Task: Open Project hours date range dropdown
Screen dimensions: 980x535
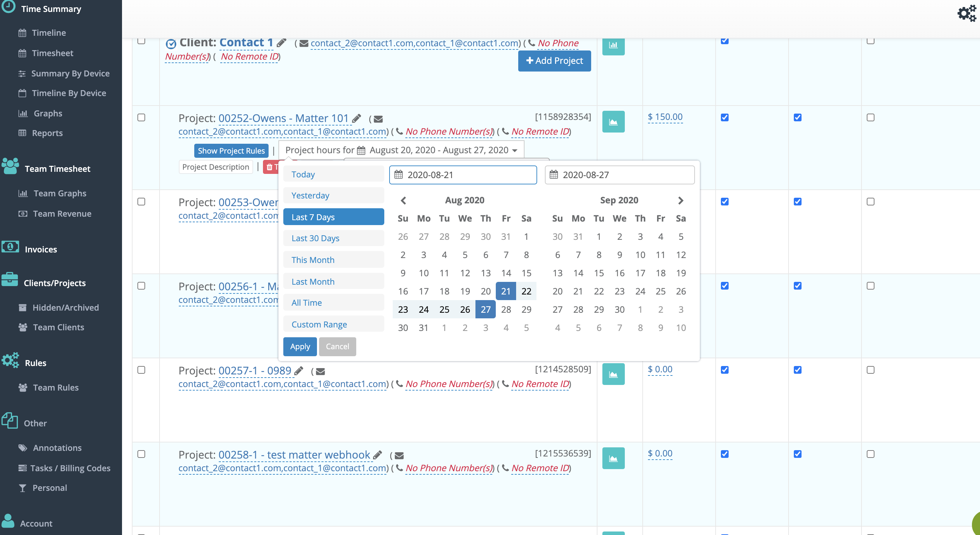Action: click(401, 150)
